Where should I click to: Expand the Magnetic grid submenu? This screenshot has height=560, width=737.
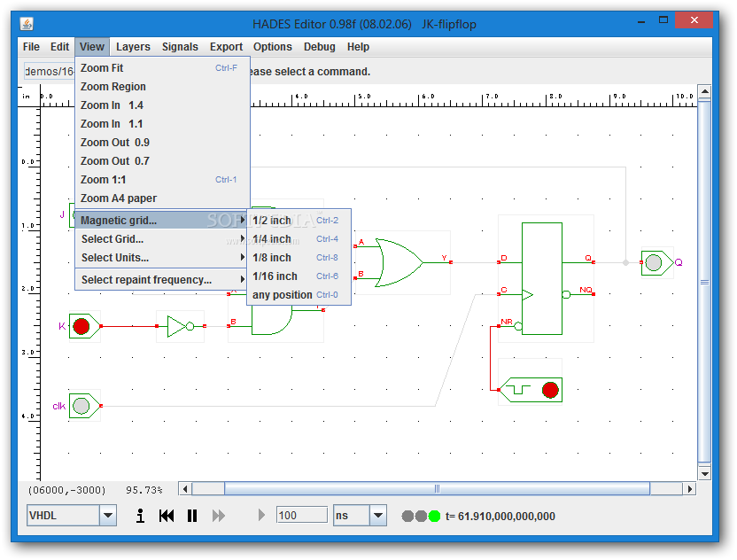point(162,220)
